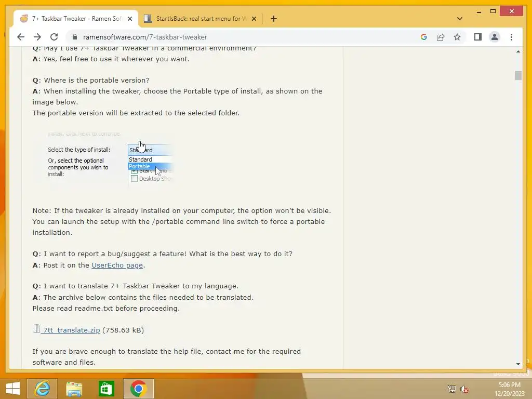This screenshot has height=399, width=532.
Task: Click the address bar URL
Action: [145, 37]
